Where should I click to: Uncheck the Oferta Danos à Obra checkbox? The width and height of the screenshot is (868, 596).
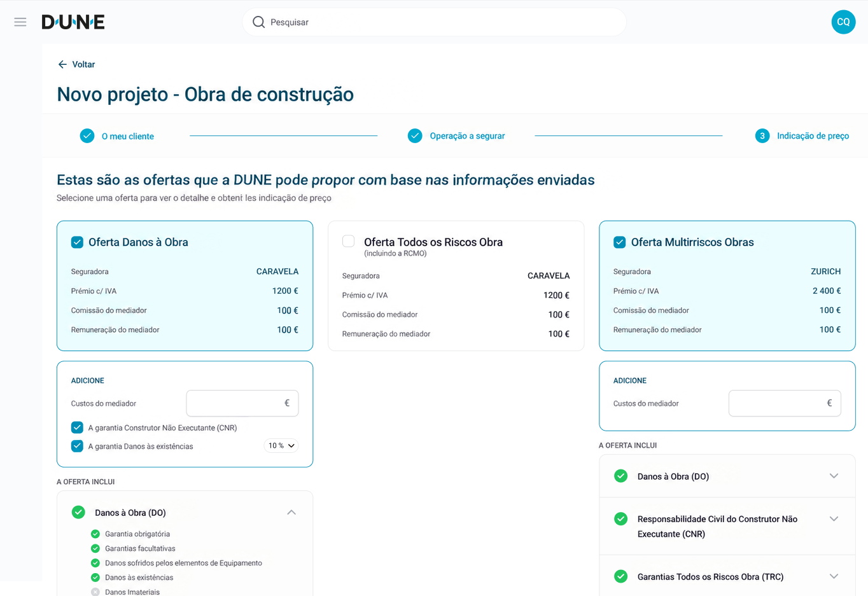pyautogui.click(x=77, y=242)
